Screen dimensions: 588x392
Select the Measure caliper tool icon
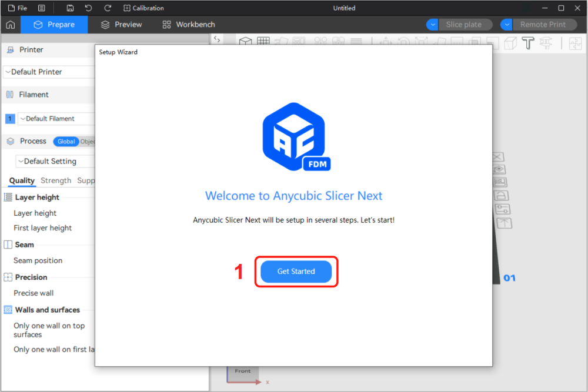(x=546, y=43)
